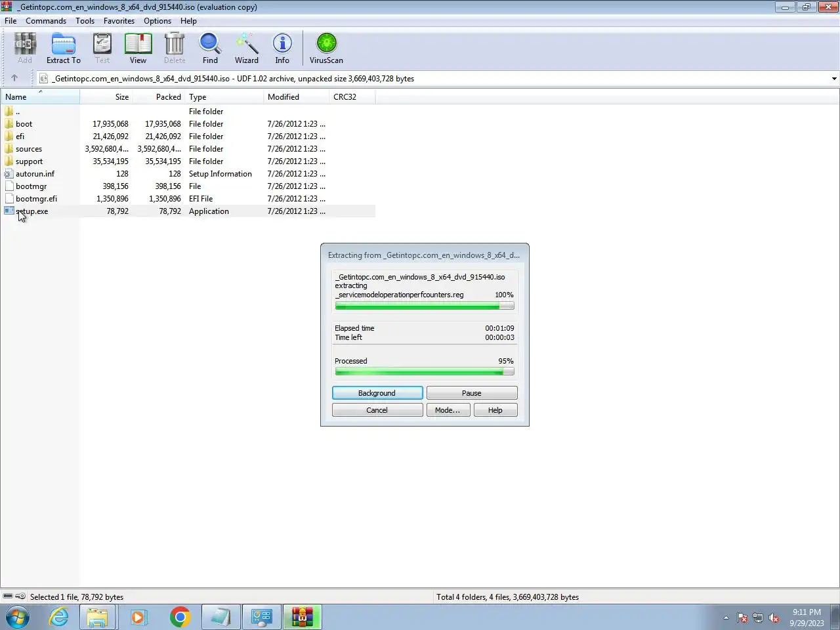
Task: Pause the extraction
Action: coord(472,393)
